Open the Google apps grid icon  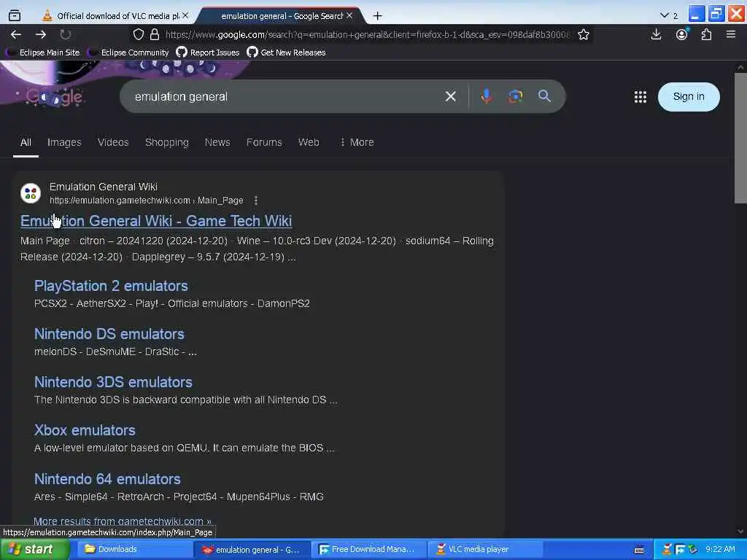640,97
